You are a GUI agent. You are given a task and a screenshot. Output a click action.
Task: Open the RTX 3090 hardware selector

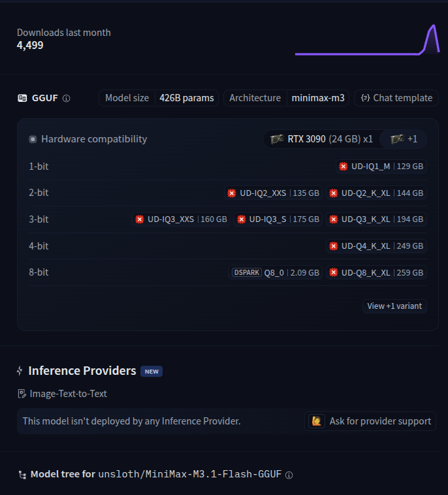click(x=321, y=139)
